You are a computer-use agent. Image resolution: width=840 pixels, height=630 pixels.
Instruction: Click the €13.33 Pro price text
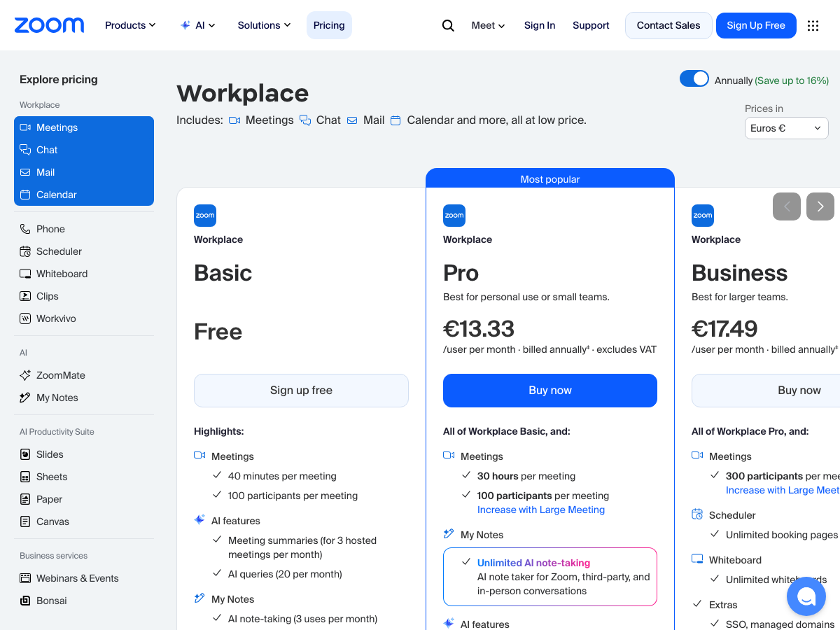479,328
